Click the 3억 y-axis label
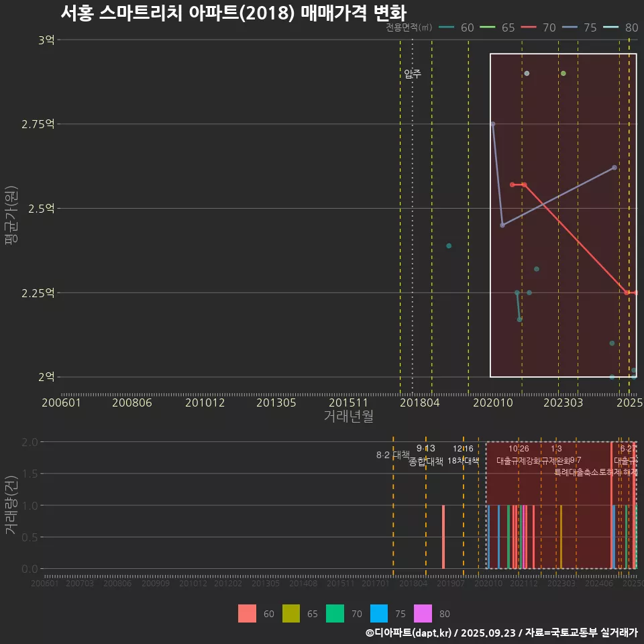 pos(46,40)
